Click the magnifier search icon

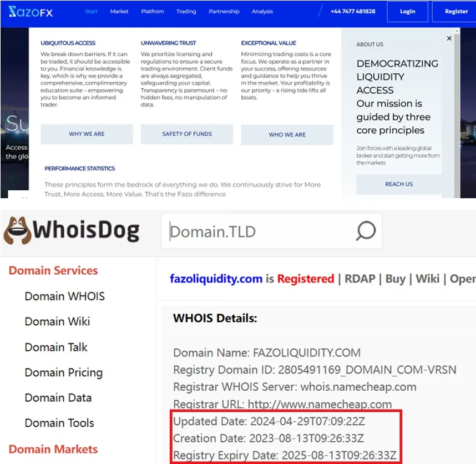point(366,231)
